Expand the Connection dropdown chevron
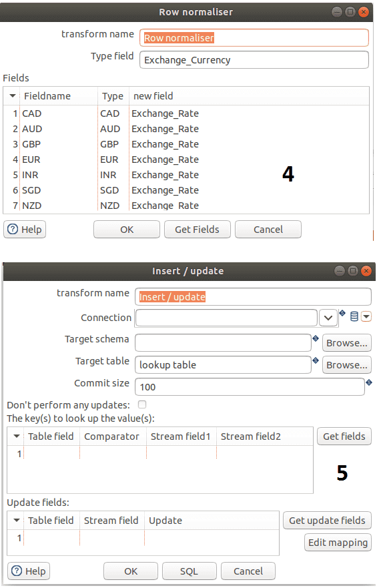Screen dimensions: 379x588 click(x=328, y=318)
